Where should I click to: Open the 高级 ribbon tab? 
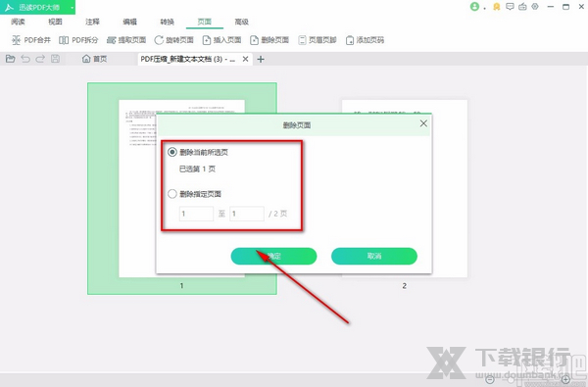click(x=241, y=22)
